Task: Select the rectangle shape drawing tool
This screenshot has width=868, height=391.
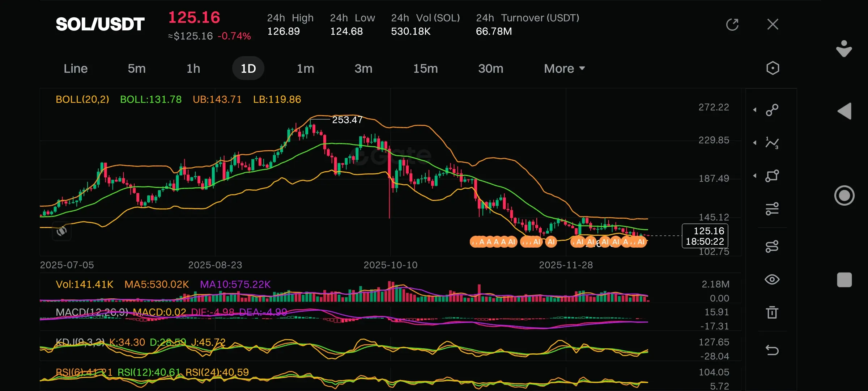Action: pyautogui.click(x=772, y=176)
